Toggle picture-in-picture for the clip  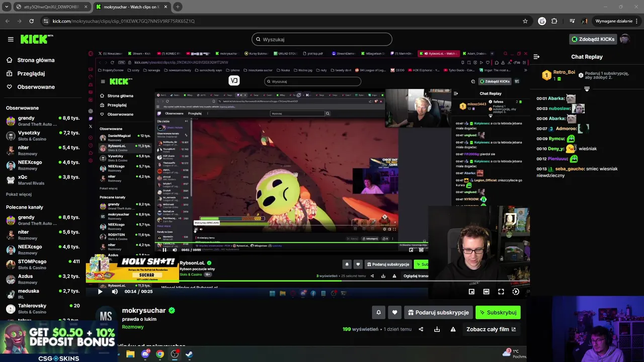point(471,292)
